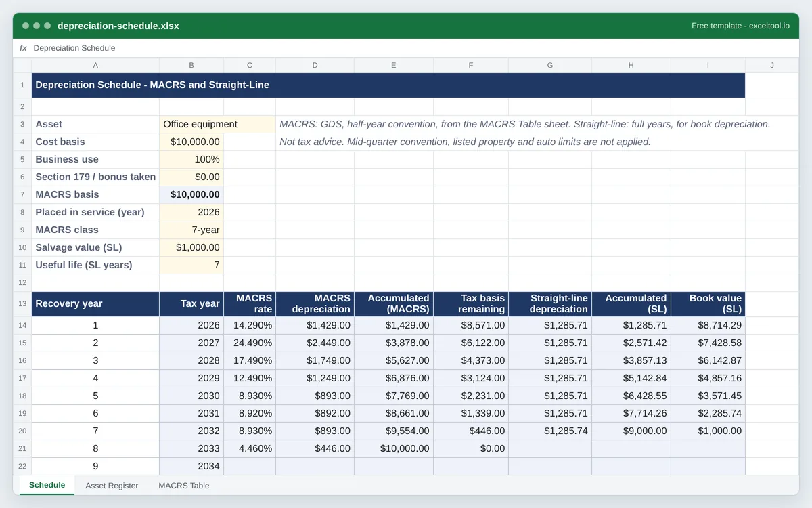Screen dimensions: 812x508
Task: Click the Tax basis remaining heading
Action: coord(471,303)
